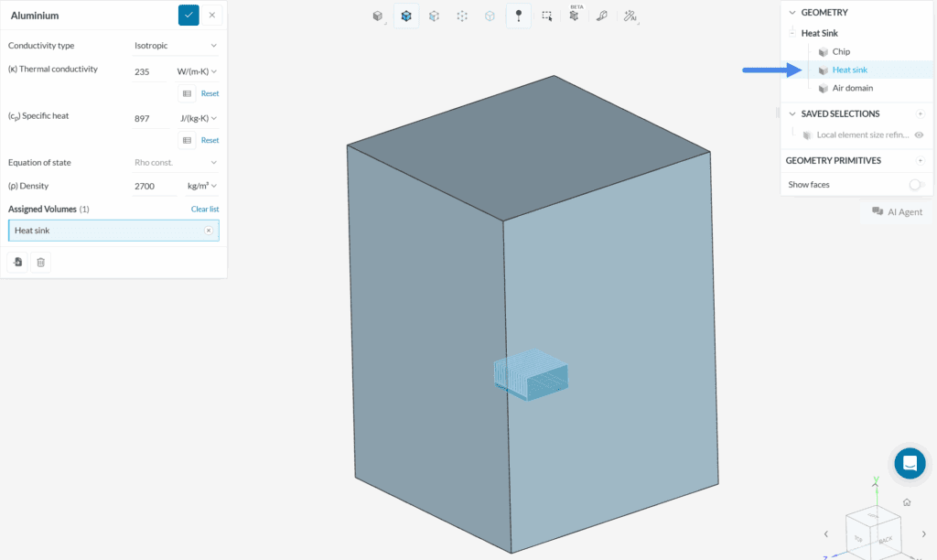This screenshot has height=560, width=937.
Task: Open the AI magic wand tool
Action: (630, 16)
